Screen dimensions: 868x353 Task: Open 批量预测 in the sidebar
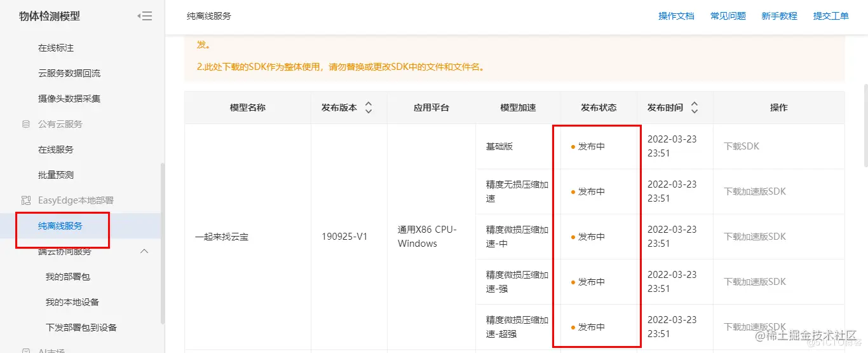click(x=56, y=175)
